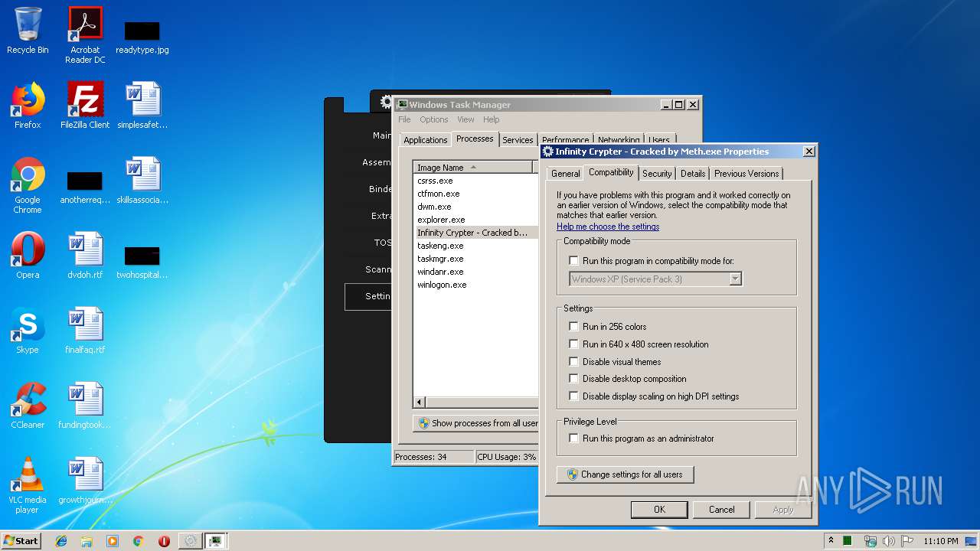Click the Opera icon in the taskbar
This screenshot has width=980, height=551.
point(164,541)
